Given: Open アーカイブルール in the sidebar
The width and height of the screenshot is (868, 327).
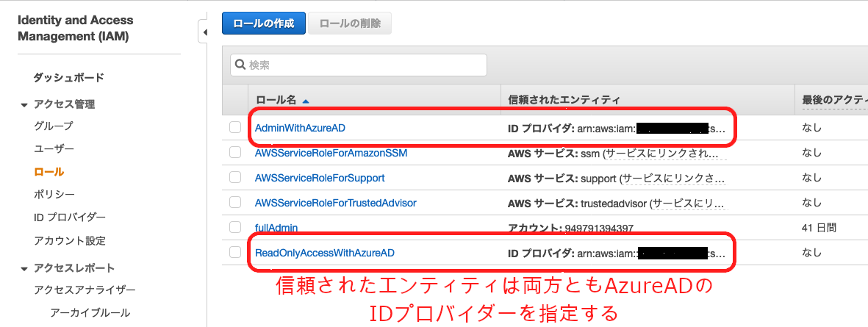Looking at the screenshot, I should 90,312.
